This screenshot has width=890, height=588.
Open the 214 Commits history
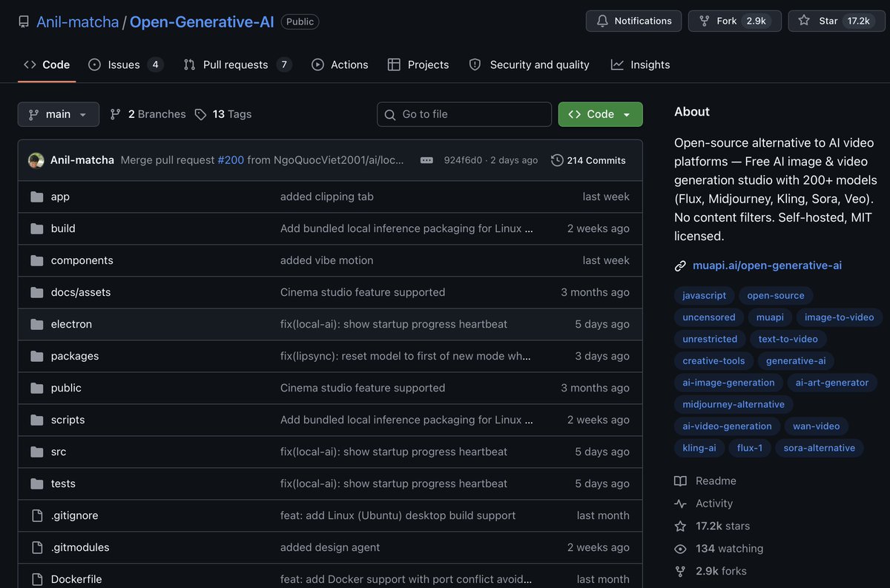pos(589,160)
